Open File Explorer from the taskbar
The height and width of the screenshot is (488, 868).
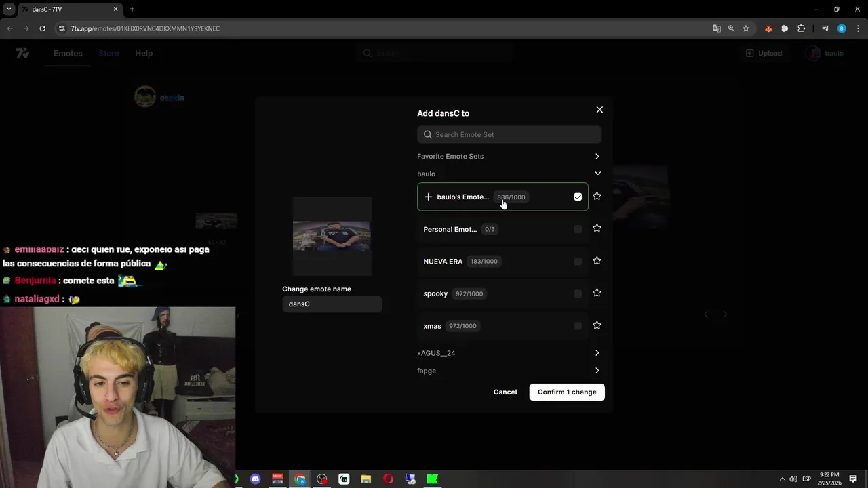pyautogui.click(x=366, y=479)
